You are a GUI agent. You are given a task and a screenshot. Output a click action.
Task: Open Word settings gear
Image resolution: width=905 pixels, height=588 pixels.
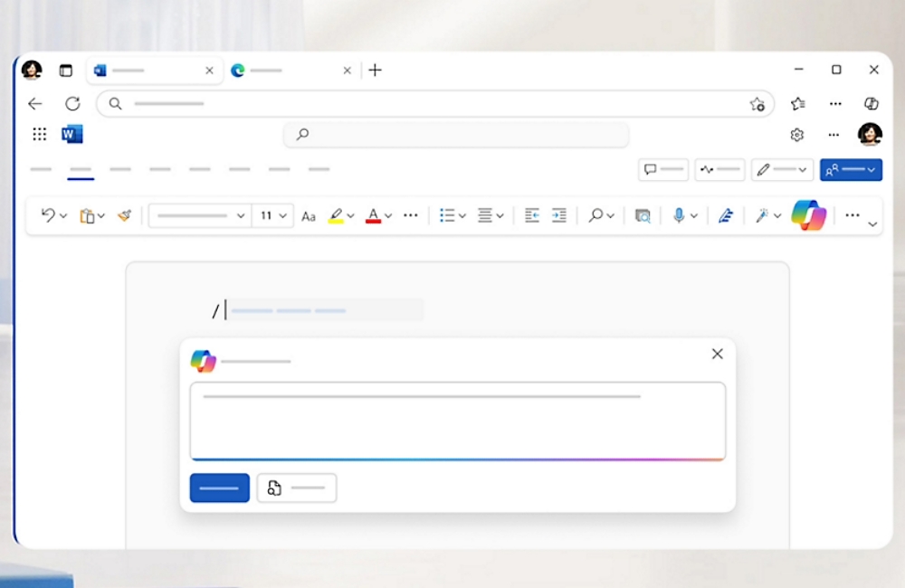[797, 135]
